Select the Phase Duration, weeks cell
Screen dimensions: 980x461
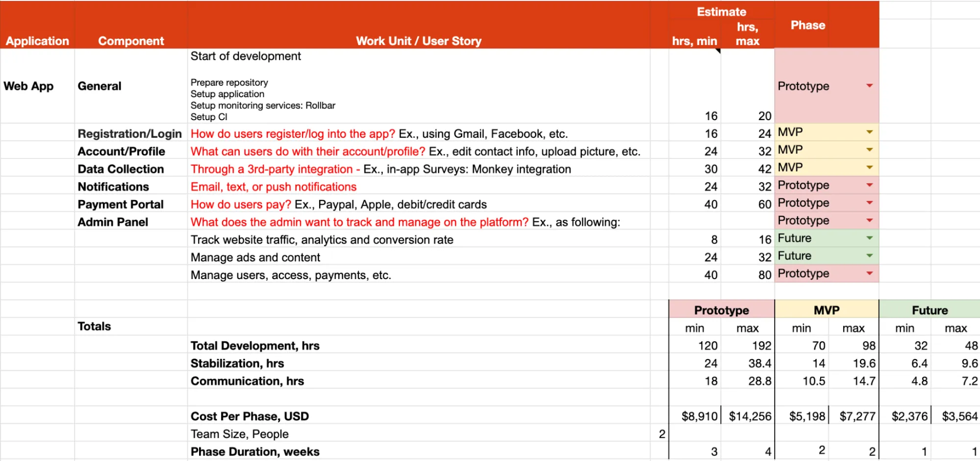pos(255,451)
